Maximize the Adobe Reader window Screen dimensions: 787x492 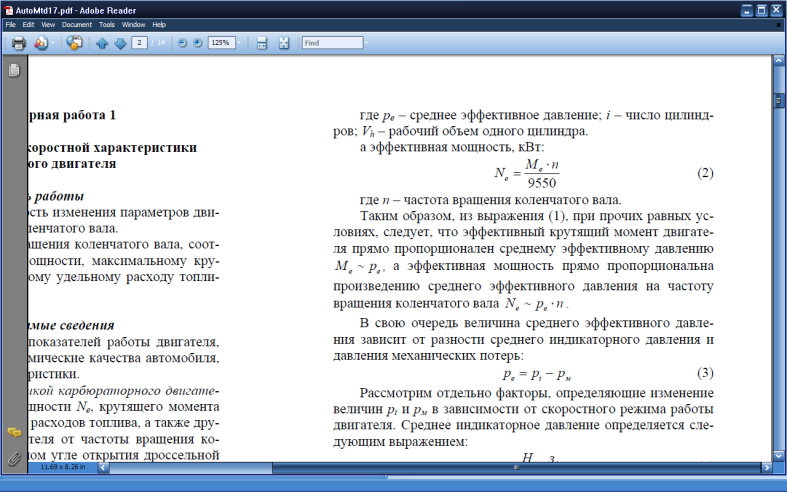click(761, 11)
